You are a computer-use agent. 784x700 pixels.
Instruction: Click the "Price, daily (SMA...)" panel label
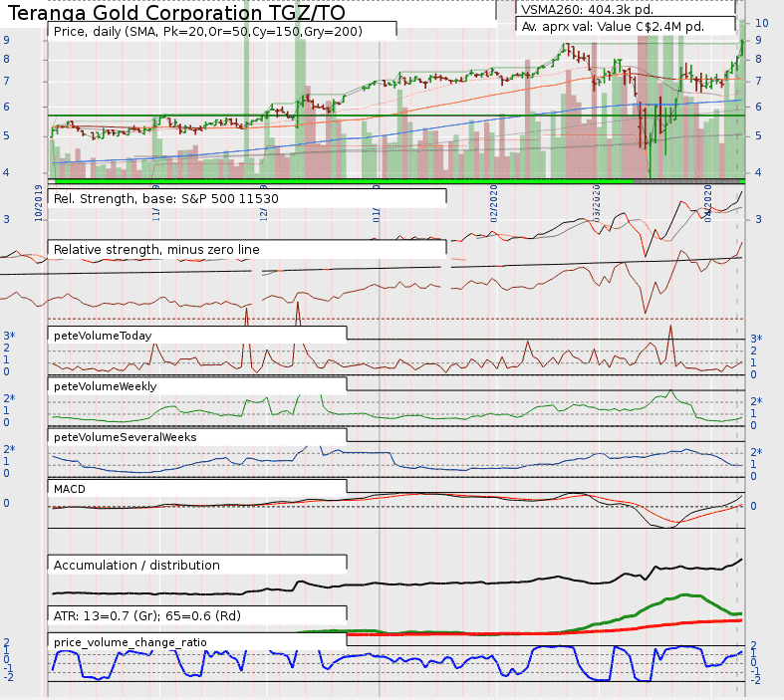click(x=207, y=32)
